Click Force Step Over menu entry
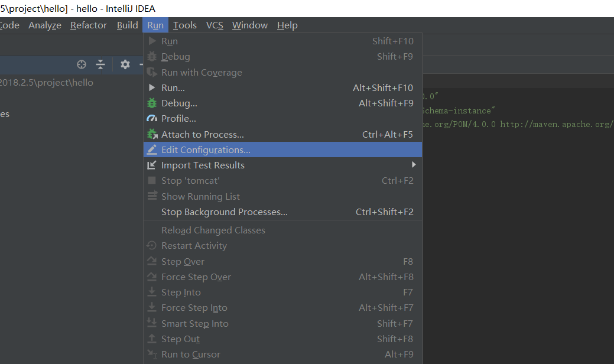 point(282,277)
